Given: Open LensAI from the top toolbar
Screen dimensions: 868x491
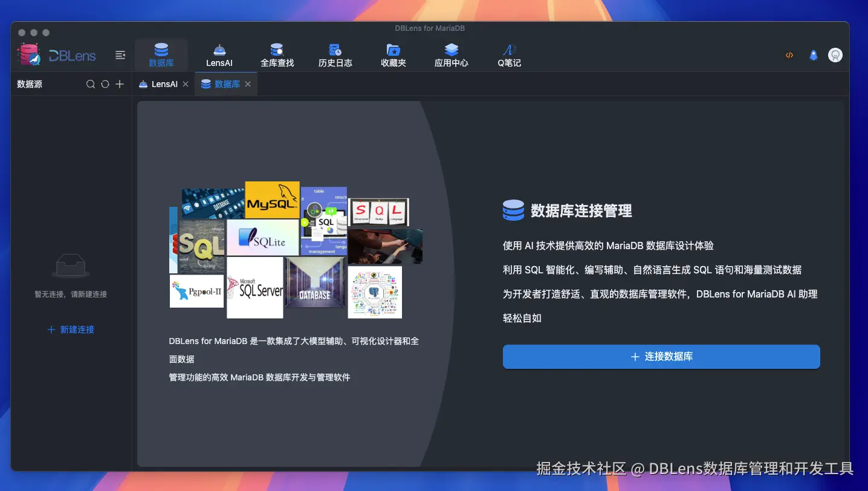Looking at the screenshot, I should pyautogui.click(x=219, y=55).
